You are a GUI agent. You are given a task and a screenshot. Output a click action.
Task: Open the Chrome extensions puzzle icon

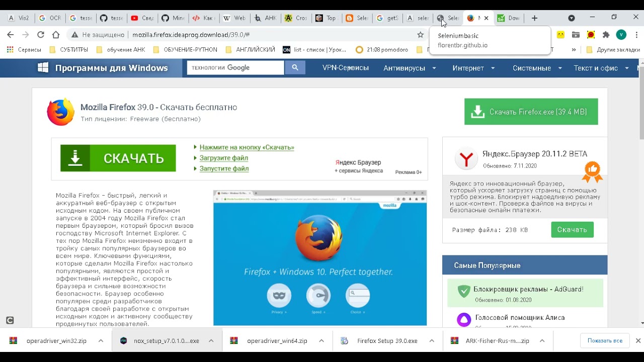[x=606, y=35]
